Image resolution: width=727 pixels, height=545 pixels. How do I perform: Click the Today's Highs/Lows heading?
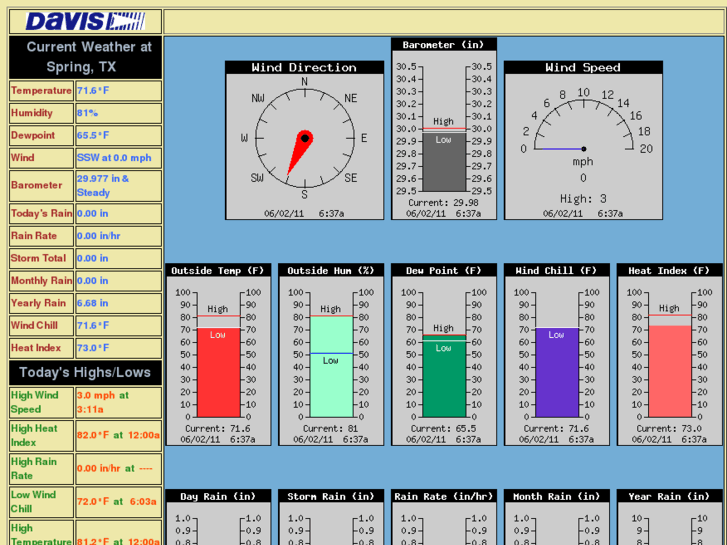[85, 372]
